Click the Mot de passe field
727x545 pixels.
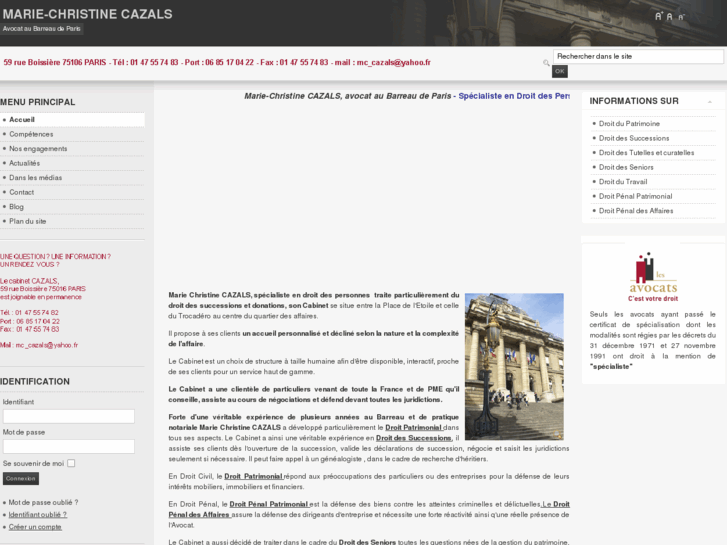(x=69, y=446)
